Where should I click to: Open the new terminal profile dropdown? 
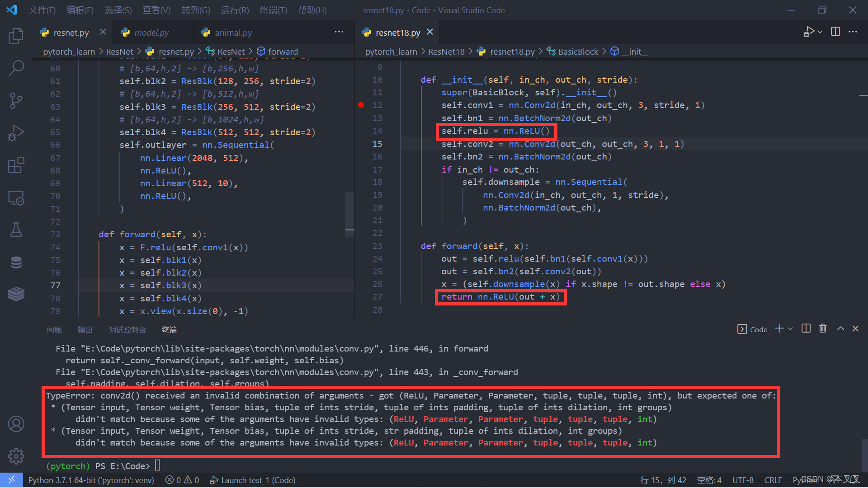789,328
